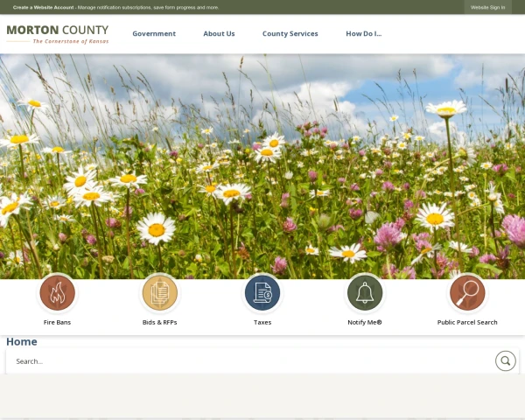Click the Notify Me® text label
This screenshot has height=420, width=525.
(x=365, y=322)
